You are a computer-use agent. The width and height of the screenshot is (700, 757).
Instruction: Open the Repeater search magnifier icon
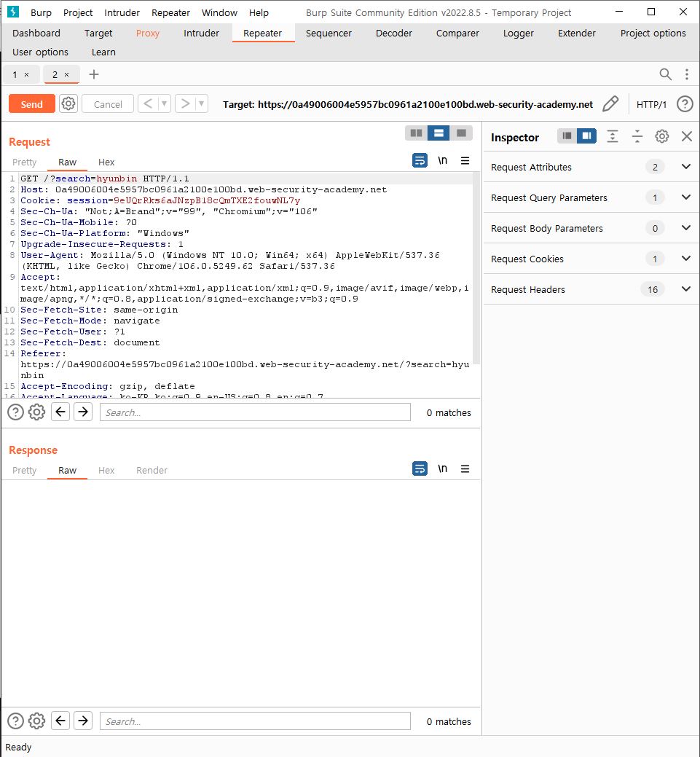coord(665,74)
